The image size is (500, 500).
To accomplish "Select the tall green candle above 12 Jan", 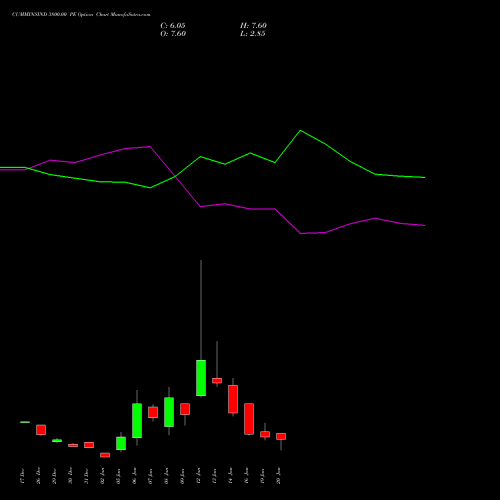I will click(201, 378).
